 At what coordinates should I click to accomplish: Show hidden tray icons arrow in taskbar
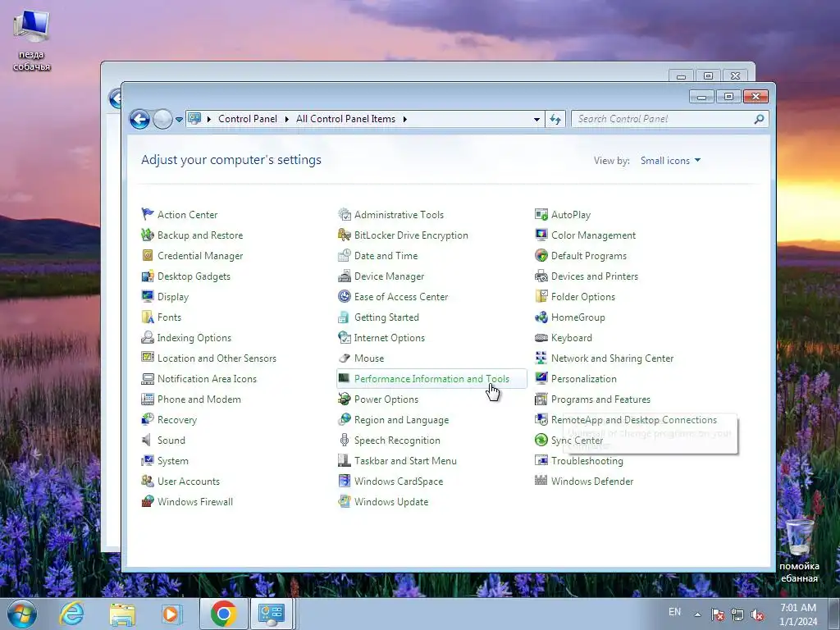pyautogui.click(x=697, y=614)
